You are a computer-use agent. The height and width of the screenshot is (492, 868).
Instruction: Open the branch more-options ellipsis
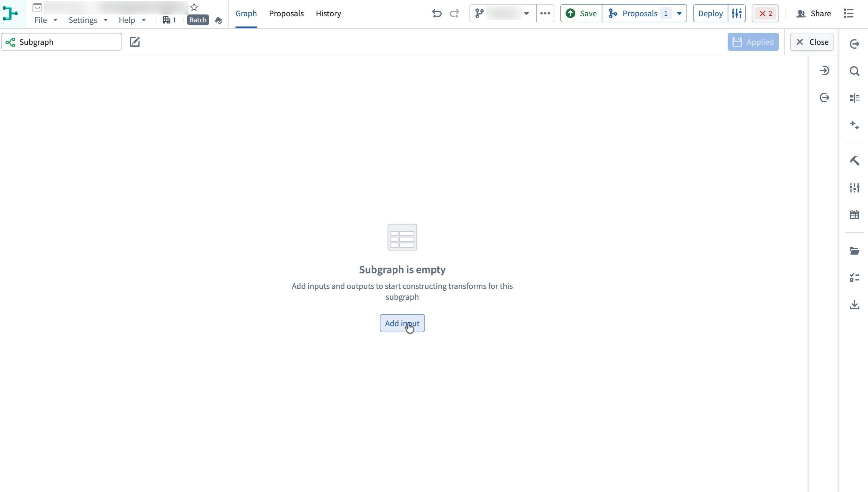tap(545, 14)
